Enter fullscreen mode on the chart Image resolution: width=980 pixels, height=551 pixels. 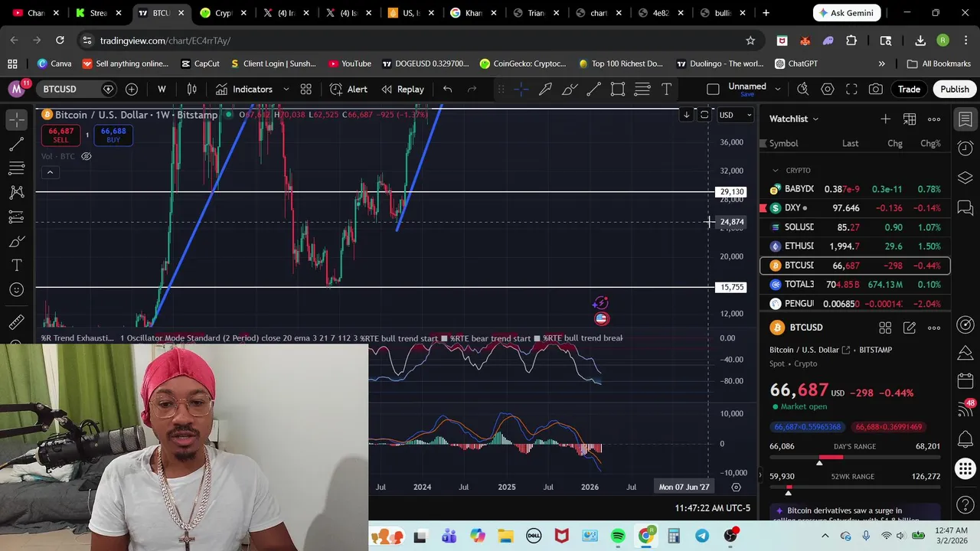(851, 90)
